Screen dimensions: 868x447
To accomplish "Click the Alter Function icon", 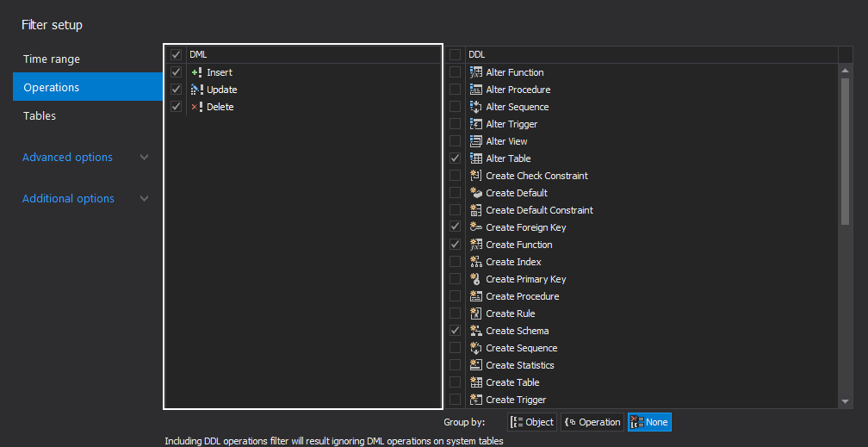I will pyautogui.click(x=475, y=72).
